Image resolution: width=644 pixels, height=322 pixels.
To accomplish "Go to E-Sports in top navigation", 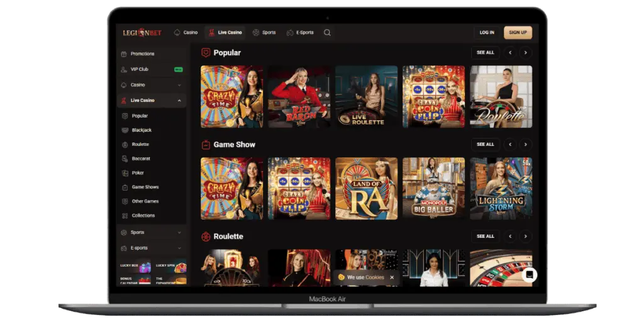I will click(300, 33).
